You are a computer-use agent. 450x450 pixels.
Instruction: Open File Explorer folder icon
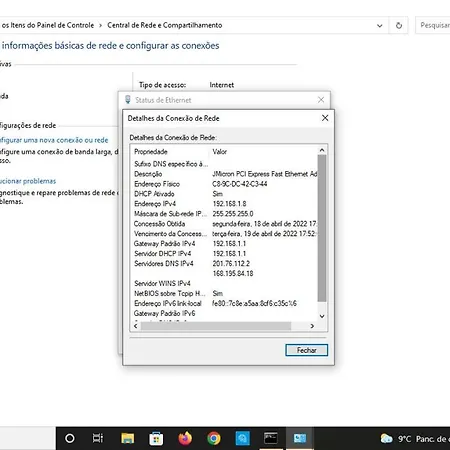128,438
